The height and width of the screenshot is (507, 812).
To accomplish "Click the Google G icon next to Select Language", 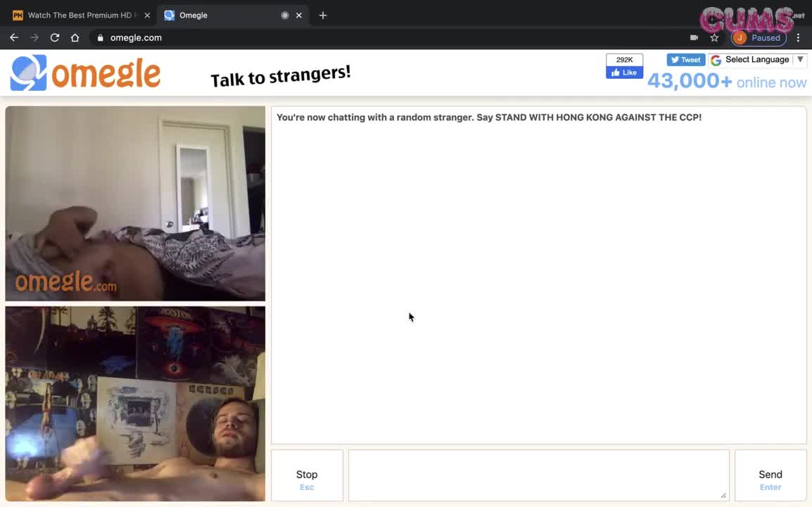I will pos(716,60).
